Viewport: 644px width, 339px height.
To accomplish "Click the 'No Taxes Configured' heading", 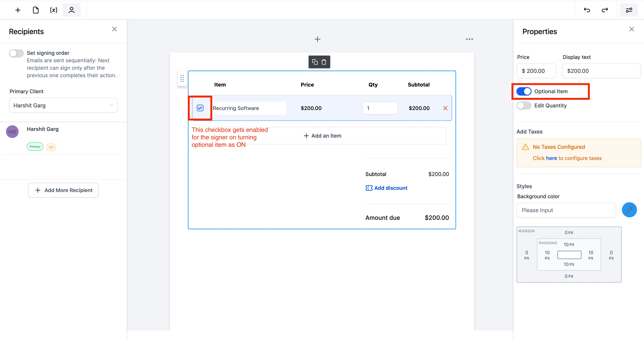I will point(559,147).
